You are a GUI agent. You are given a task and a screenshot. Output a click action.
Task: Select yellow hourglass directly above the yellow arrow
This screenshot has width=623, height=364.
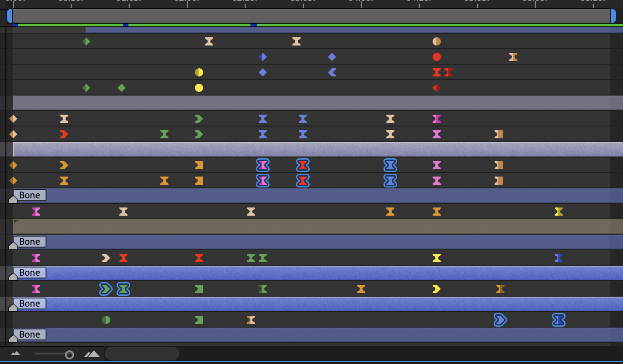tap(437, 258)
